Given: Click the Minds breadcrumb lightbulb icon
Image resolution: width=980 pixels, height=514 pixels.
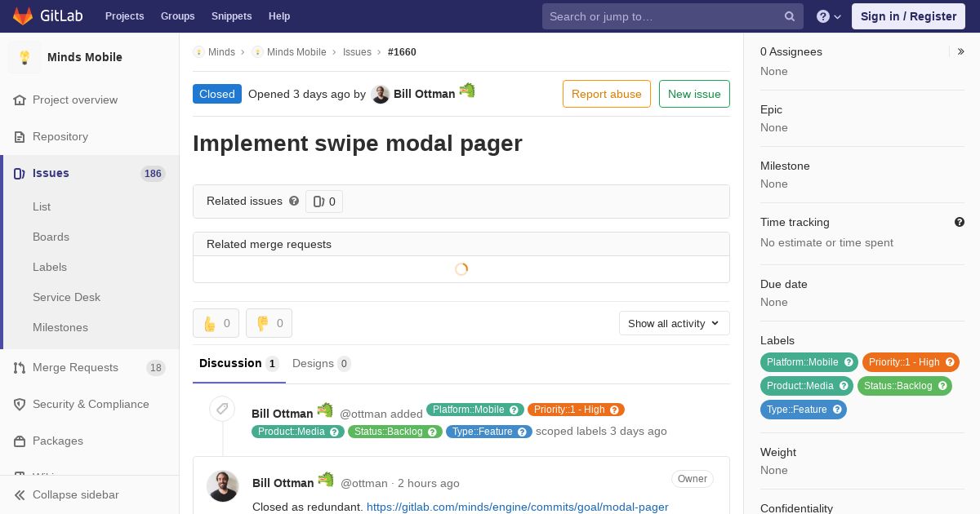Looking at the screenshot, I should [x=198, y=52].
